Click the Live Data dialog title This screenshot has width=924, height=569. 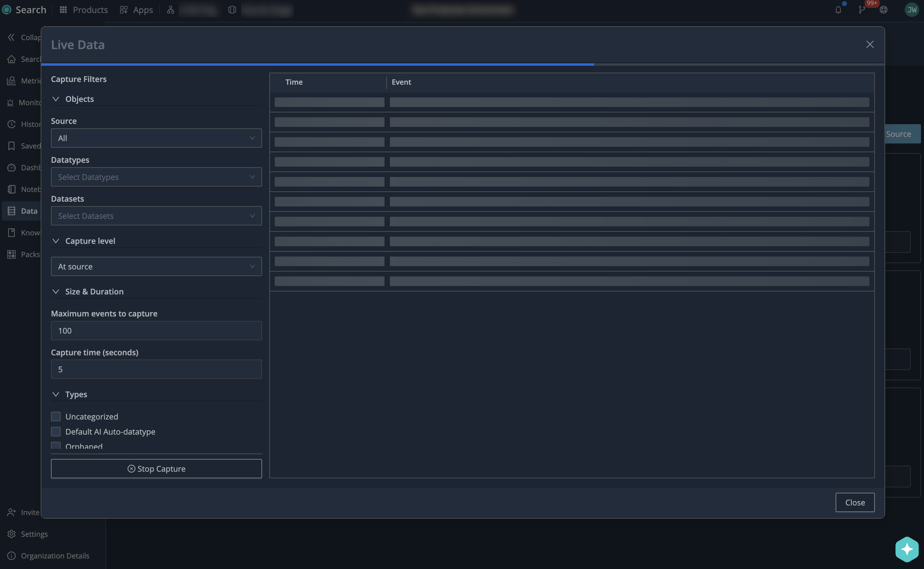[x=78, y=45]
